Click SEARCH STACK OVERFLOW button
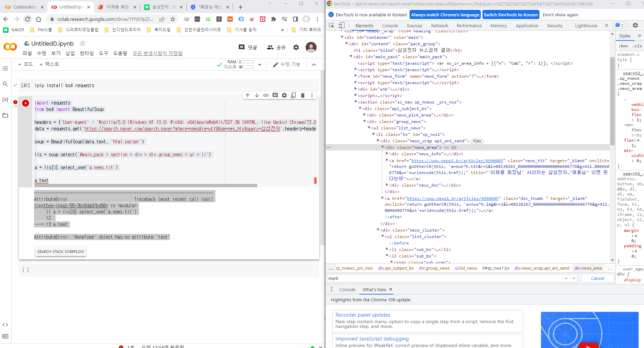 [61, 252]
